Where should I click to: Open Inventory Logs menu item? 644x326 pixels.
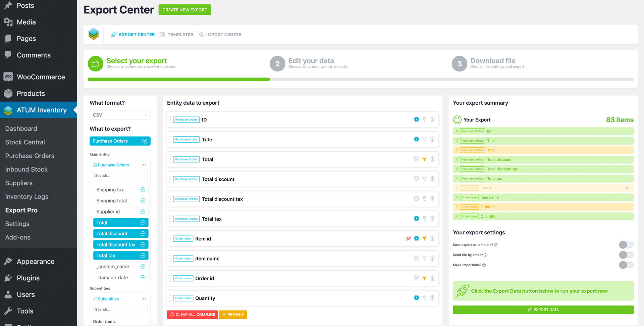coord(26,197)
